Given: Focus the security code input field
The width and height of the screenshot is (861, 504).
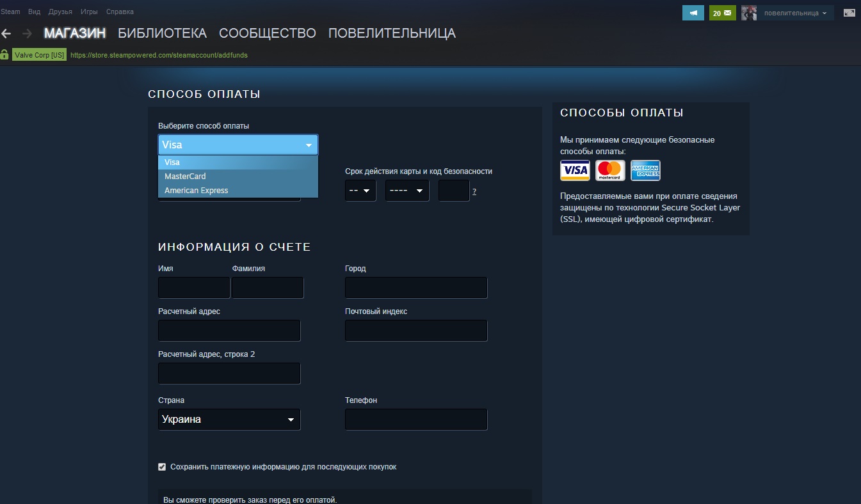Looking at the screenshot, I should 454,191.
